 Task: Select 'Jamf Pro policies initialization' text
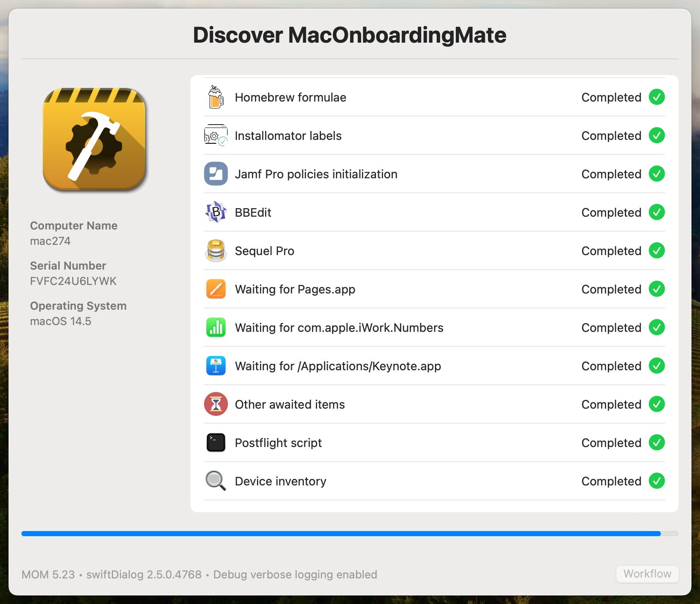coord(316,174)
